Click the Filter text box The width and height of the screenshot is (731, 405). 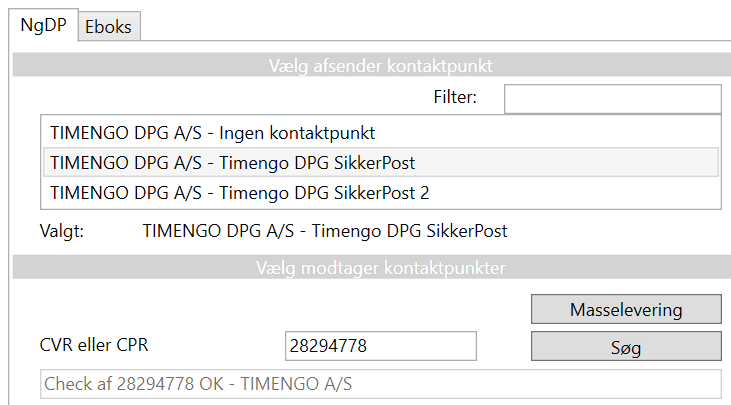coord(612,98)
